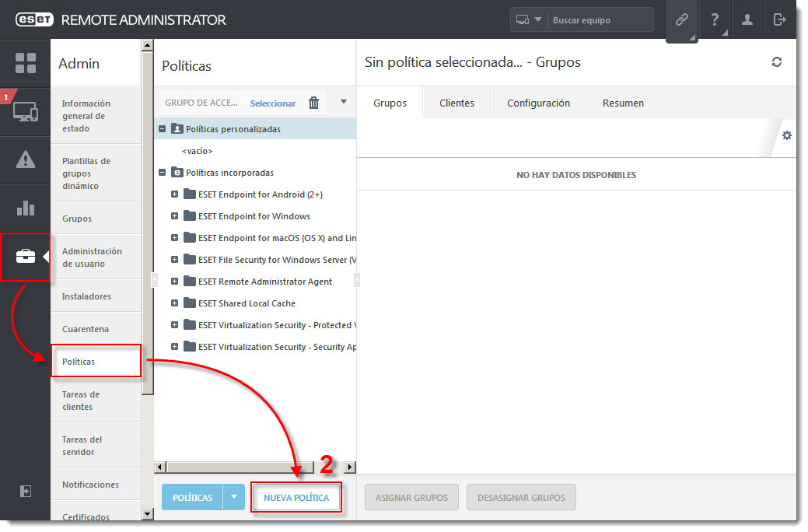
Task: Open the user account icon
Action: (x=747, y=19)
